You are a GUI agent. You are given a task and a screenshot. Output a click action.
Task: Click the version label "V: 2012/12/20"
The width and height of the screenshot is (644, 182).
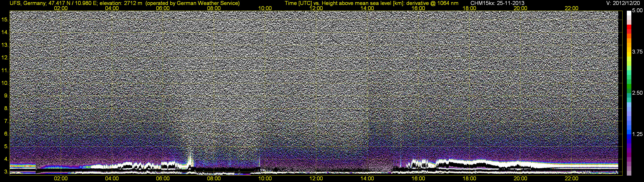point(624,3)
